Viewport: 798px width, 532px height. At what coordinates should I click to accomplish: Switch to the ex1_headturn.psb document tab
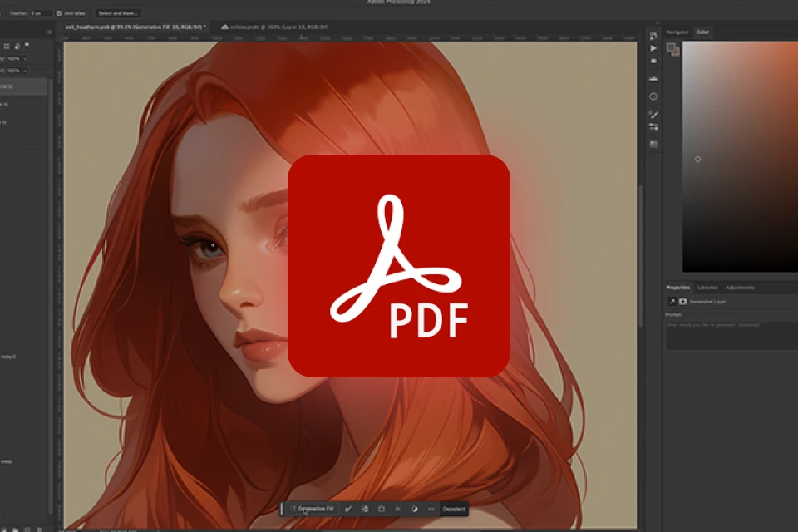[135, 27]
